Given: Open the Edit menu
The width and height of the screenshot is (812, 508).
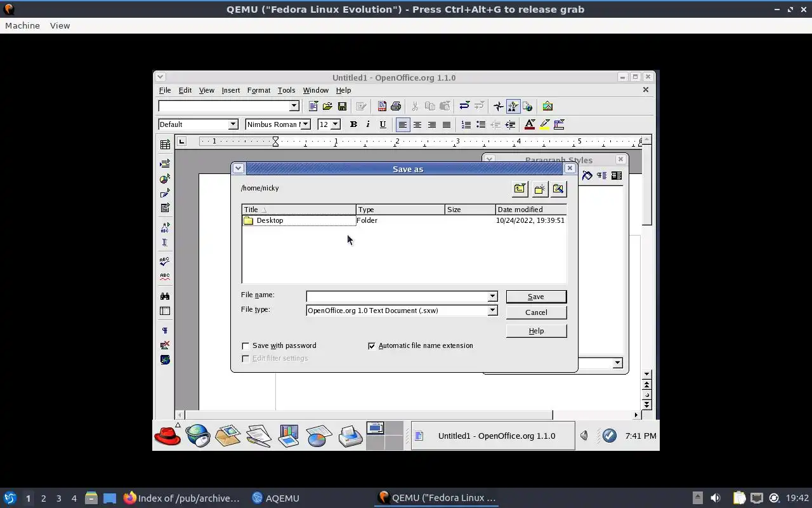Looking at the screenshot, I should [185, 90].
